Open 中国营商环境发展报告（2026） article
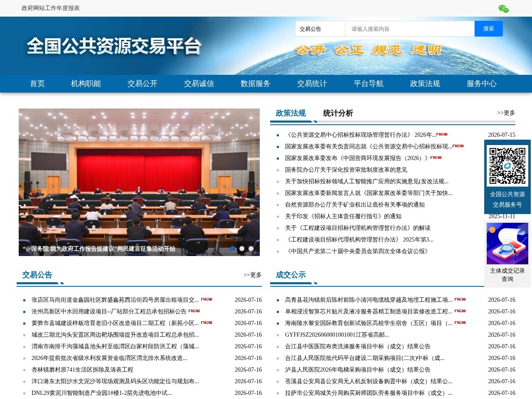 tap(358, 158)
